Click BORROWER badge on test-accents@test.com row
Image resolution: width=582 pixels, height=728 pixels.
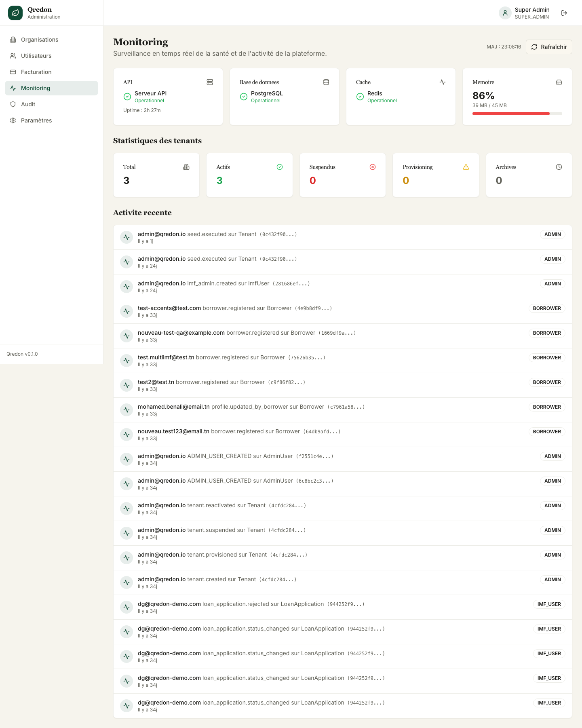tap(547, 308)
